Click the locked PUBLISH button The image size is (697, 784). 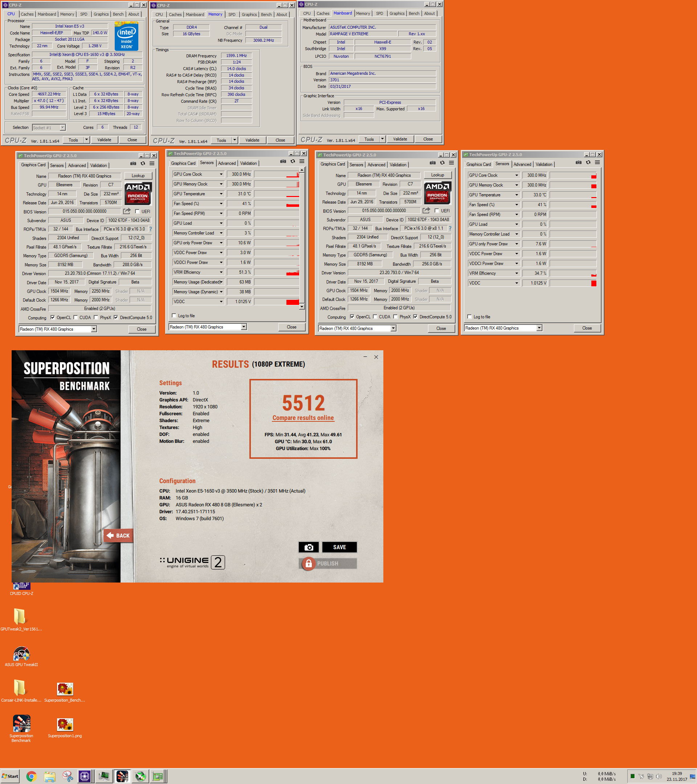tap(327, 563)
